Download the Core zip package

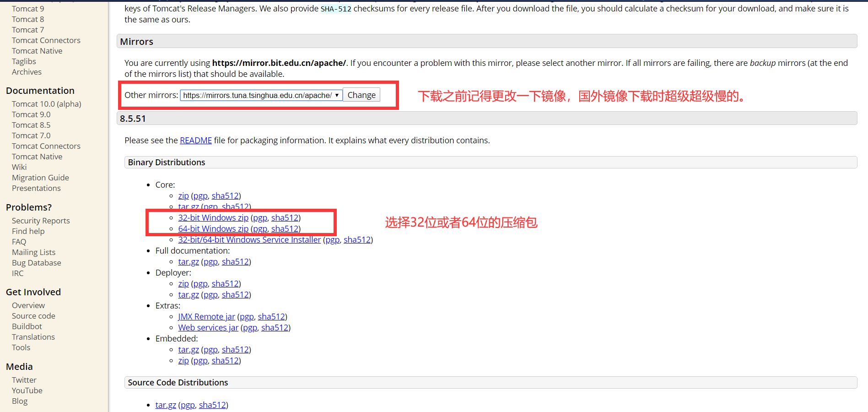point(183,196)
